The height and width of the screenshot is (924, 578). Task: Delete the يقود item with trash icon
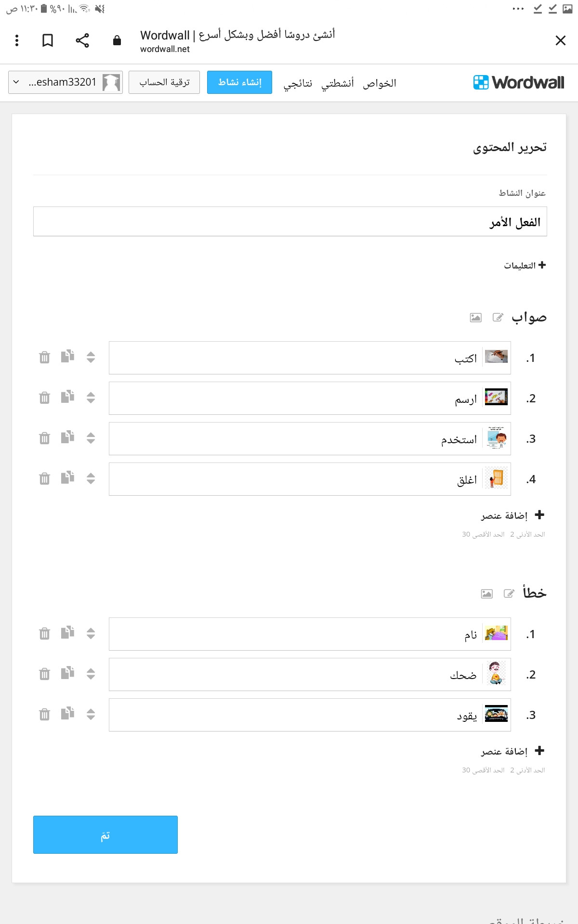coord(44,714)
